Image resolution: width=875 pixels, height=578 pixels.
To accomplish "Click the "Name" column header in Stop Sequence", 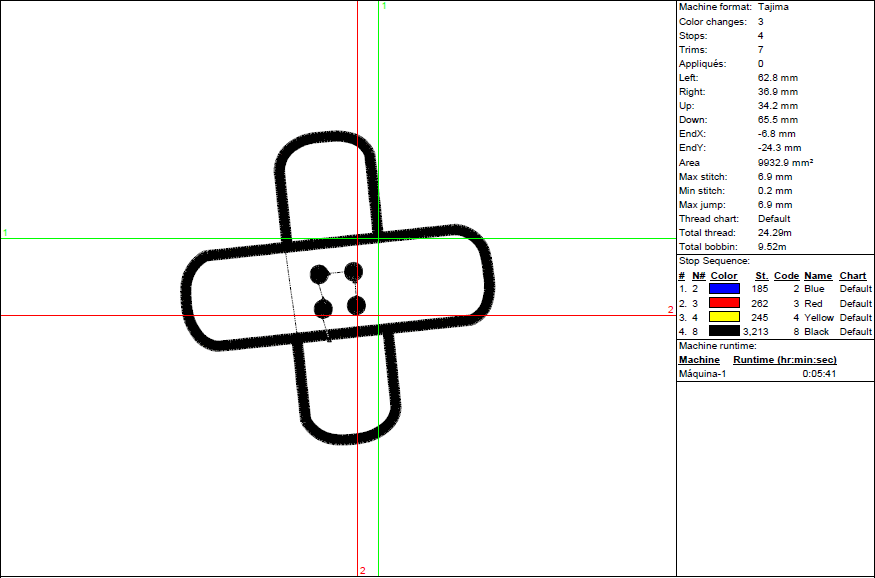I will point(817,276).
